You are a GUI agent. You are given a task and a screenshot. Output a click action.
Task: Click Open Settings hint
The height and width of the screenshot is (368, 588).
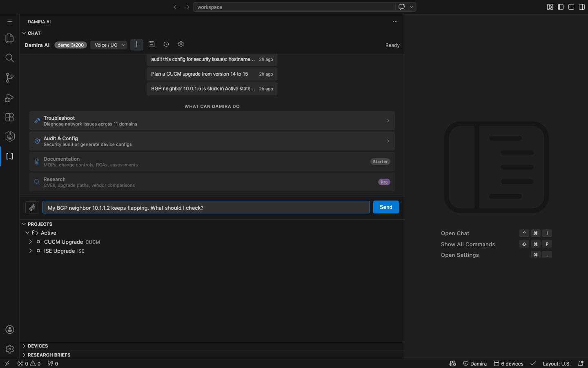click(x=460, y=255)
